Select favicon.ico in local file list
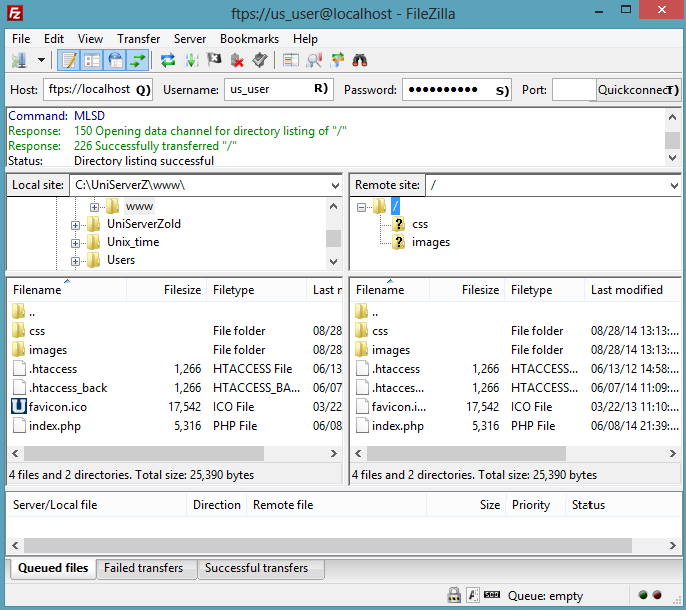686x610 pixels. (x=58, y=407)
